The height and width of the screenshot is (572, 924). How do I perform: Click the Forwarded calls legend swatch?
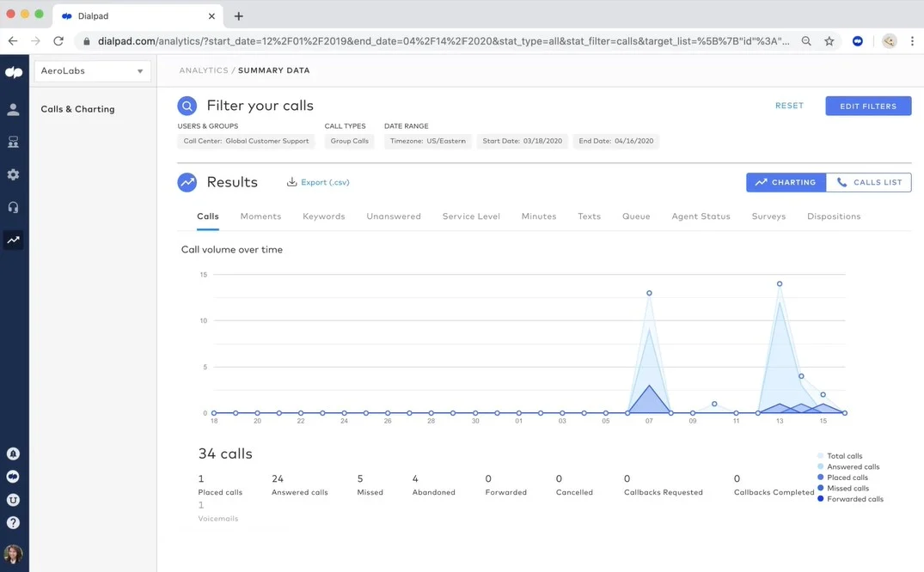pos(820,499)
